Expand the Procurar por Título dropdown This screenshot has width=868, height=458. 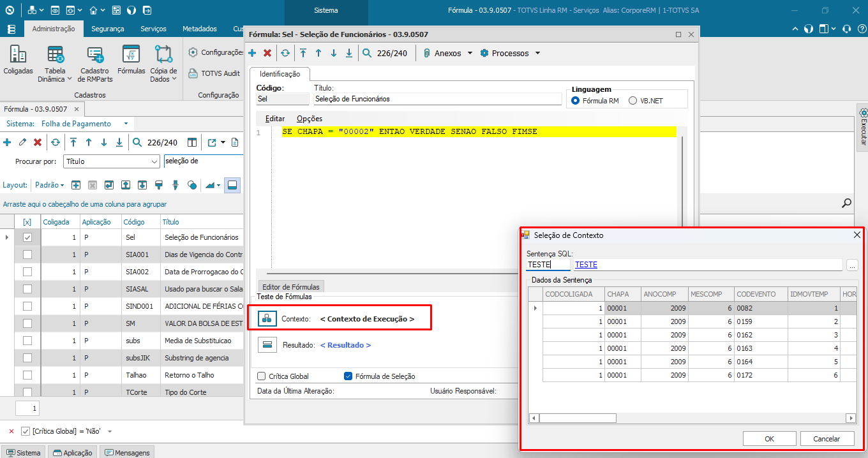point(154,162)
